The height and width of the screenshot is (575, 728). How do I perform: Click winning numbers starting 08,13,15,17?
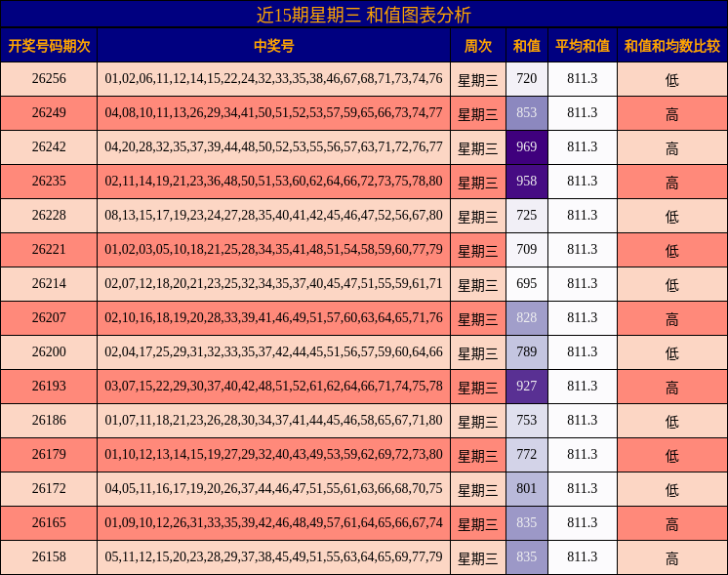273,215
